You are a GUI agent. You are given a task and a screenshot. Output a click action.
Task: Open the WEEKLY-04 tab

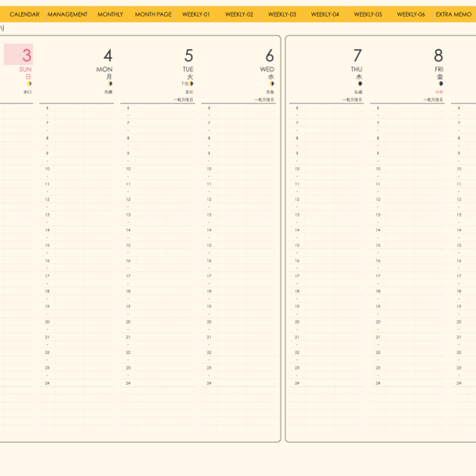pos(325,14)
